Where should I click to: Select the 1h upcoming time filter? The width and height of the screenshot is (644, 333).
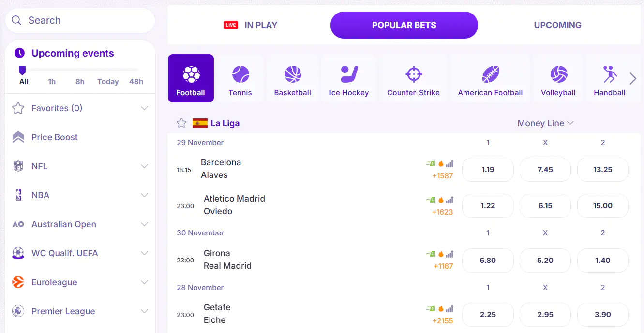[x=52, y=82]
